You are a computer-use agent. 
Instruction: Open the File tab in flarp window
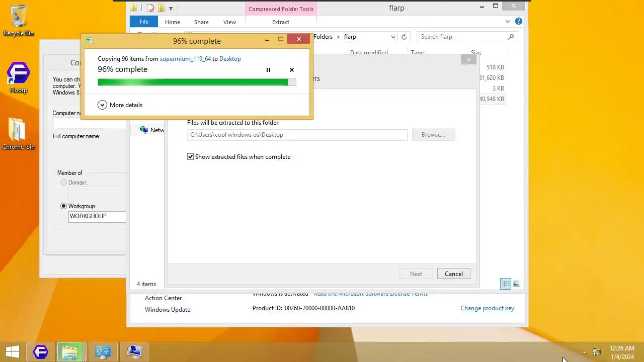coord(144,22)
